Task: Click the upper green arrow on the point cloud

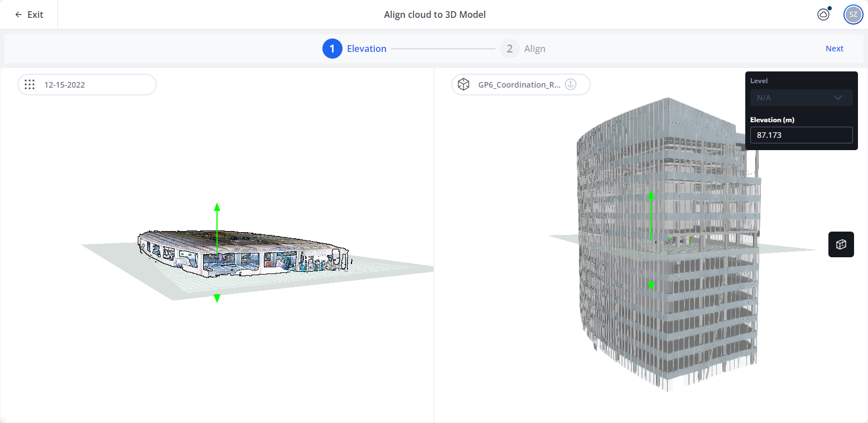Action: point(217,208)
